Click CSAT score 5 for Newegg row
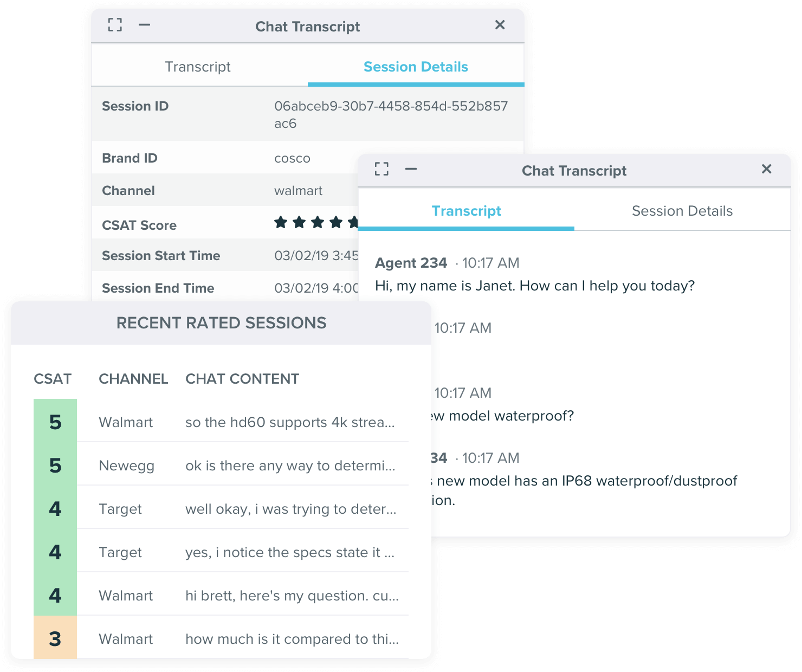 click(55, 464)
